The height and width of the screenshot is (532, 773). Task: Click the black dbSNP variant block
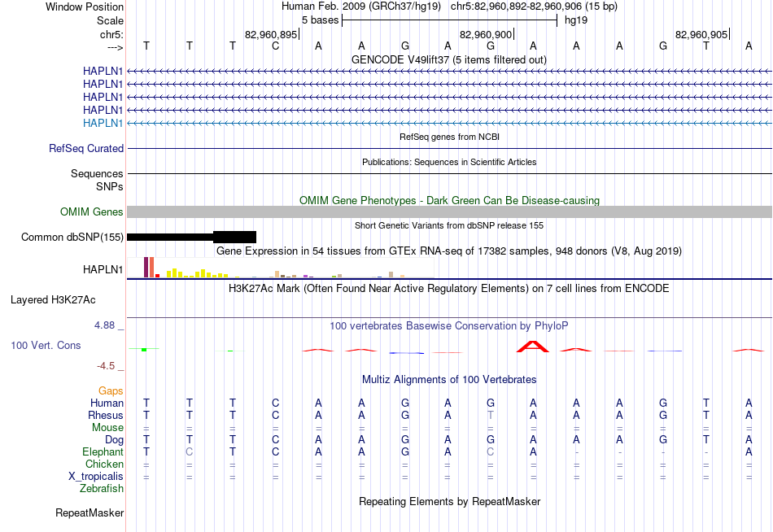(x=234, y=238)
